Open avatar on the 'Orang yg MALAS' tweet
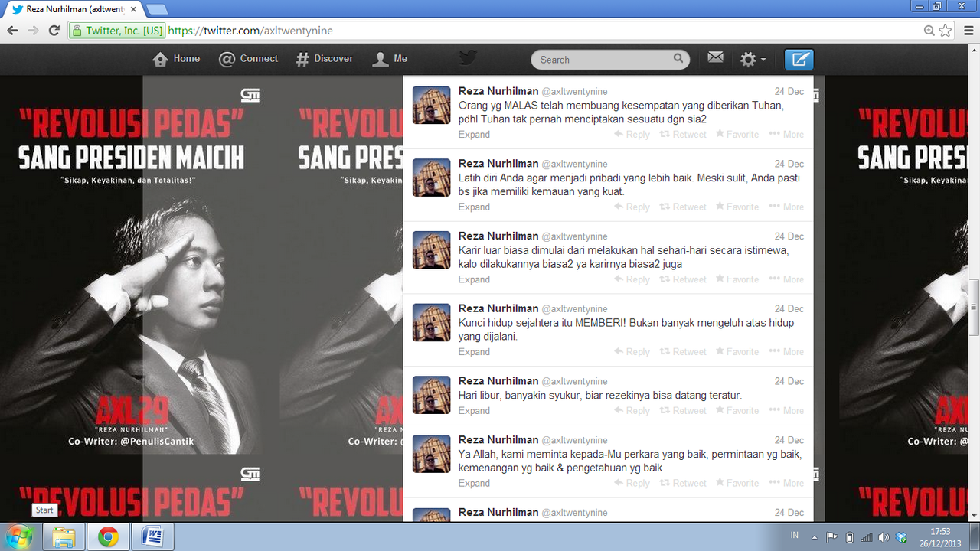 click(x=432, y=105)
